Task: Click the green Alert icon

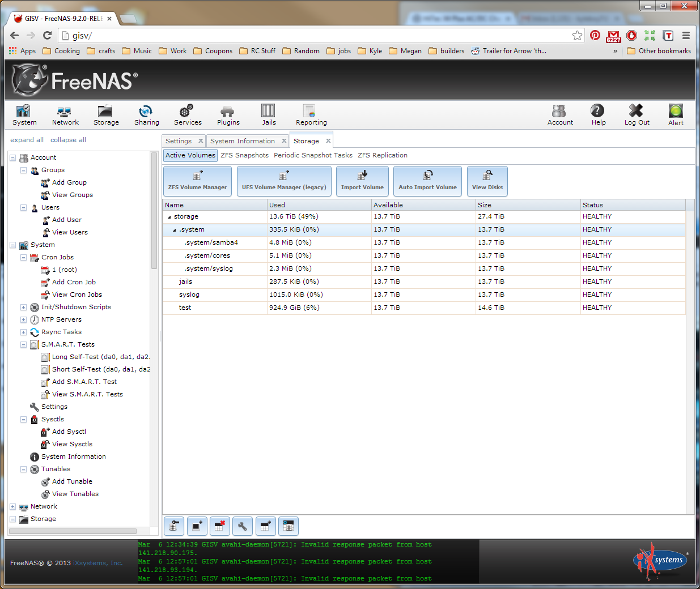Action: 676,115
